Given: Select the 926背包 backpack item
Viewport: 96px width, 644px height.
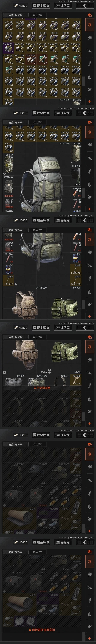Looking at the screenshot, I should 14,380.
